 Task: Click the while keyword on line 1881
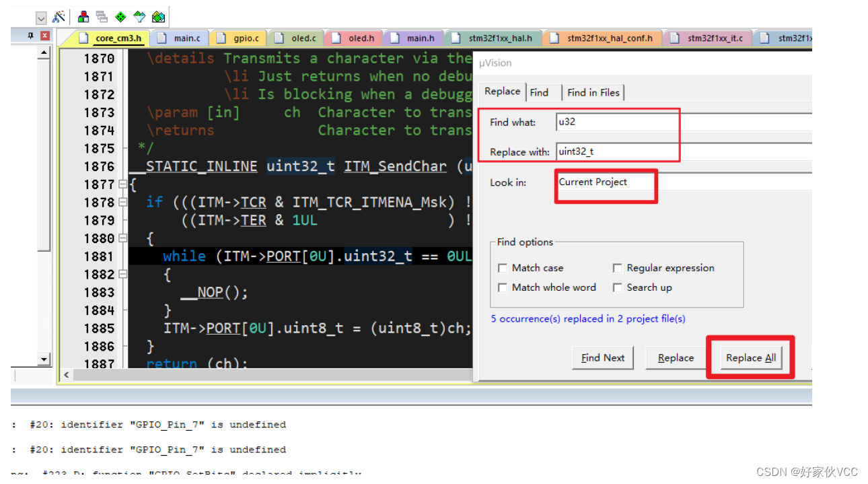tap(184, 256)
